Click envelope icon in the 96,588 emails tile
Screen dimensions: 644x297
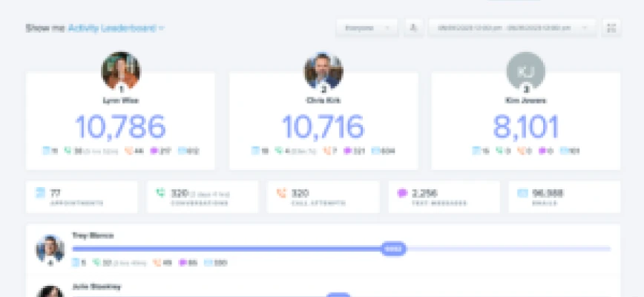pyautogui.click(x=522, y=193)
